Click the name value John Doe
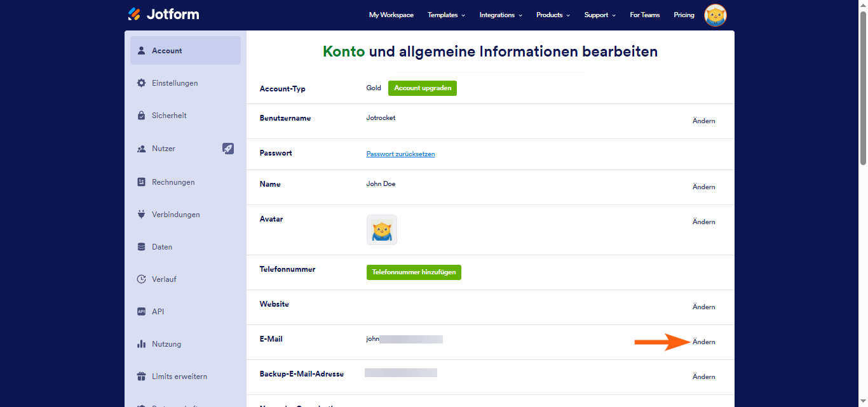Image resolution: width=868 pixels, height=407 pixels. click(381, 184)
